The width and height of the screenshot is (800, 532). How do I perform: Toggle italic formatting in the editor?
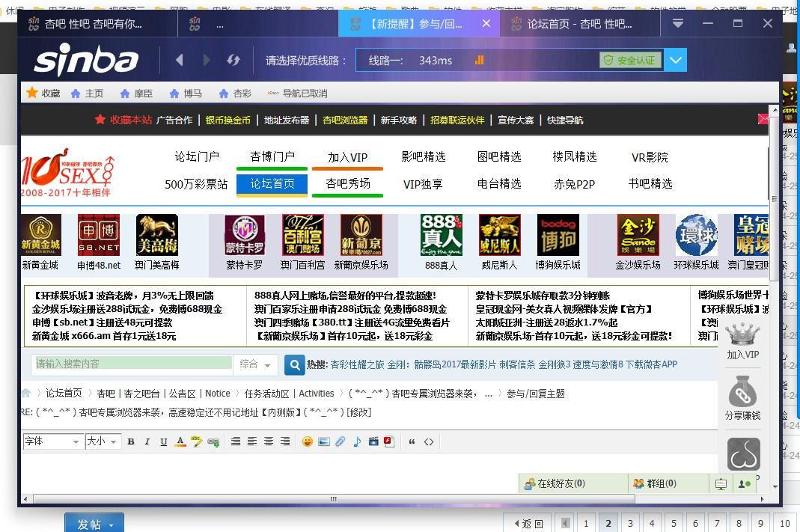[x=147, y=441]
